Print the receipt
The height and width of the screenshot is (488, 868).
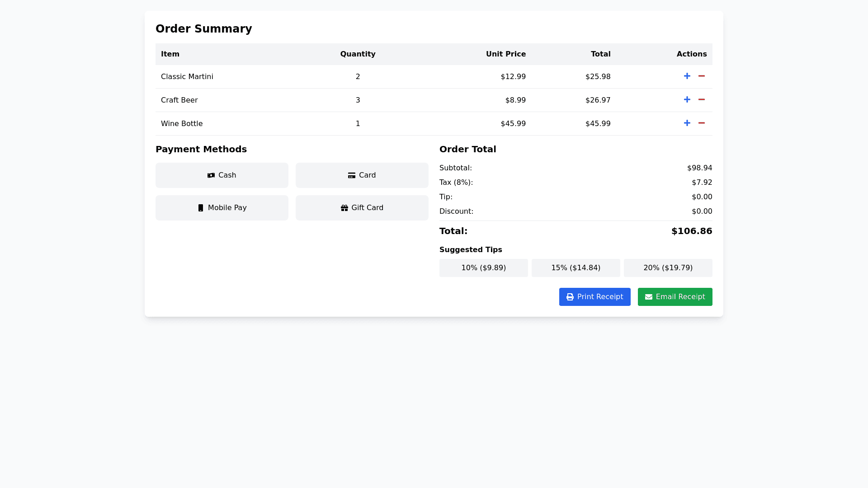[x=594, y=297]
